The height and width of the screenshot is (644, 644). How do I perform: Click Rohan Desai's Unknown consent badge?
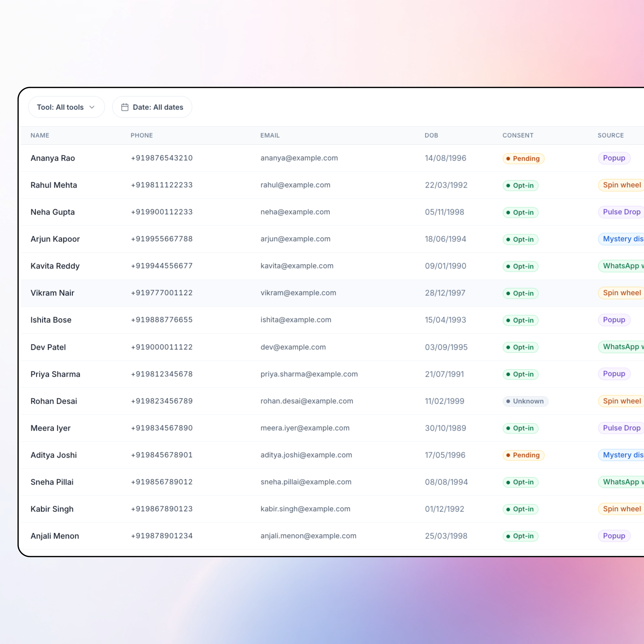pyautogui.click(x=525, y=401)
